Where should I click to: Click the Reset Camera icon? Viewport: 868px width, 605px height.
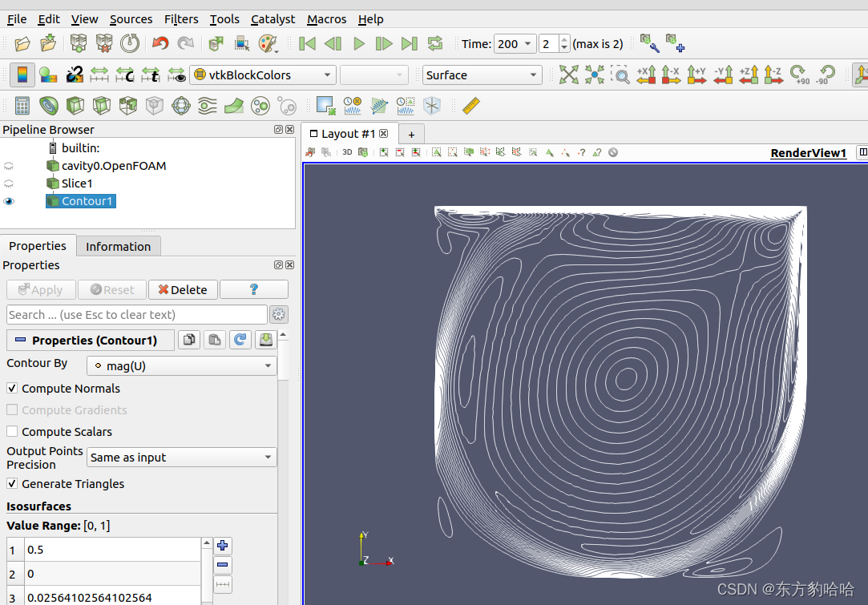pyautogui.click(x=569, y=75)
